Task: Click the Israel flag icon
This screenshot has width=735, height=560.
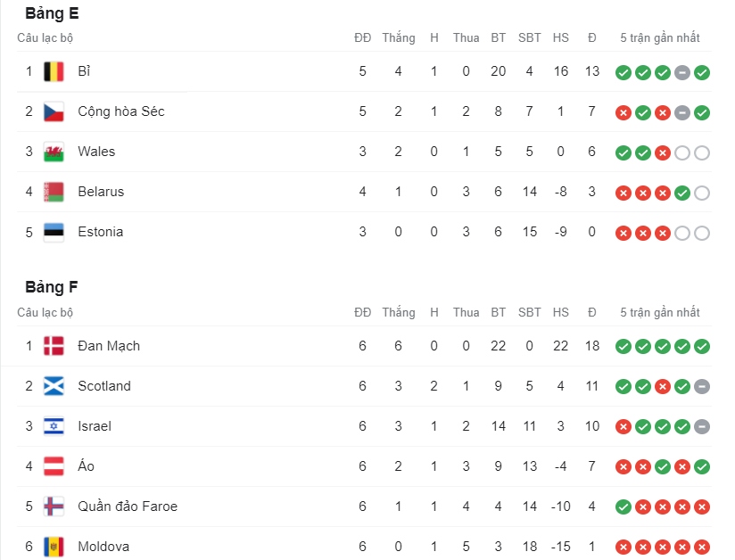Action: click(54, 426)
